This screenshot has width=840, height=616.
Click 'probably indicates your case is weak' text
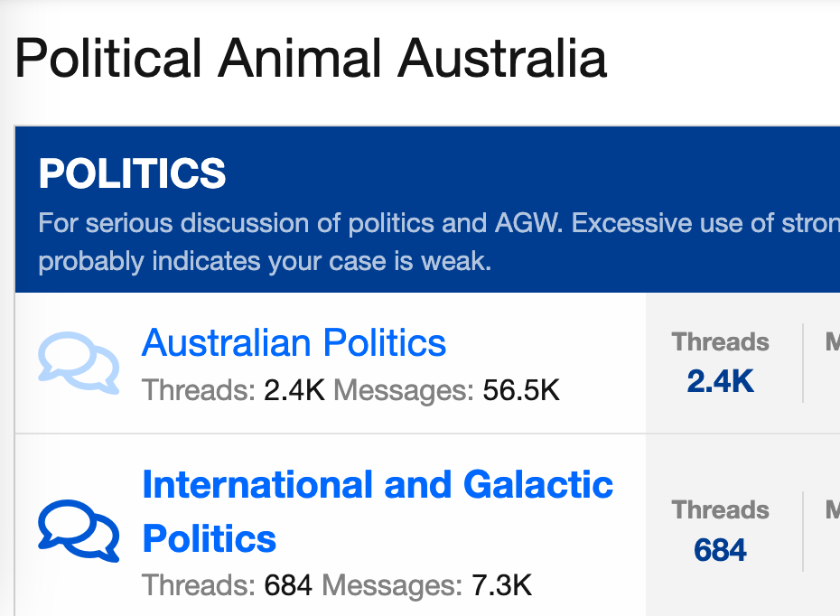click(x=265, y=262)
